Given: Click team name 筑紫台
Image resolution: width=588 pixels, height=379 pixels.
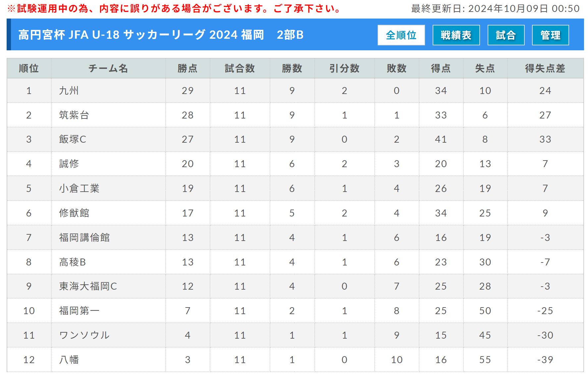Looking at the screenshot, I should click(x=74, y=115).
